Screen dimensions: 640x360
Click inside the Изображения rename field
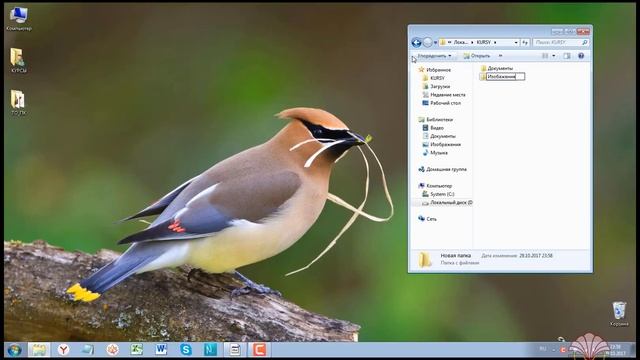505,76
